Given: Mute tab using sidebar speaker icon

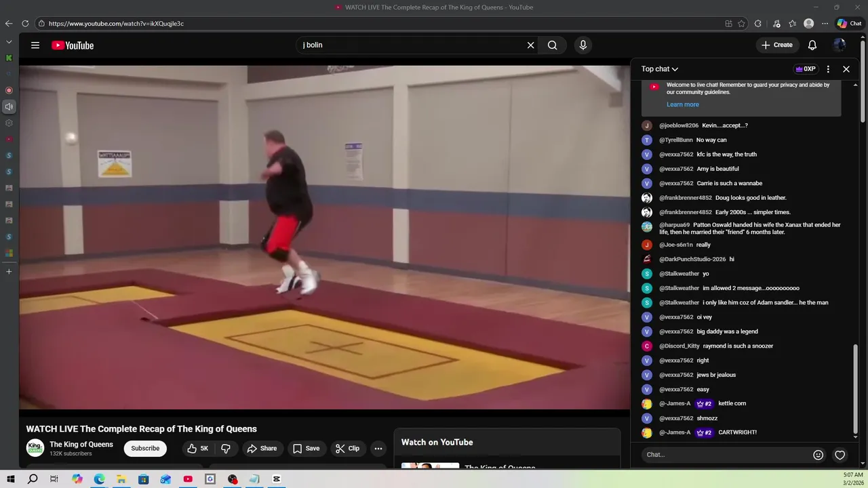Looking at the screenshot, I should point(9,106).
